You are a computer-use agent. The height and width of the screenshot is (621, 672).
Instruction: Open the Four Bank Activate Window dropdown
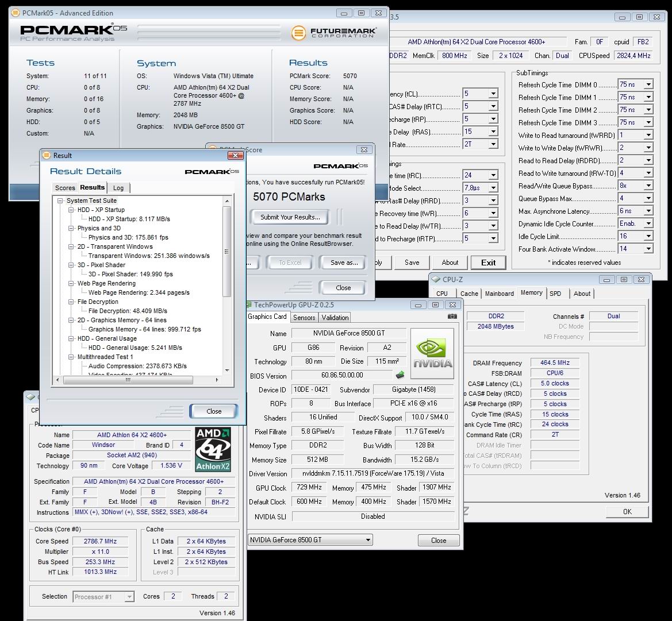[x=648, y=249]
